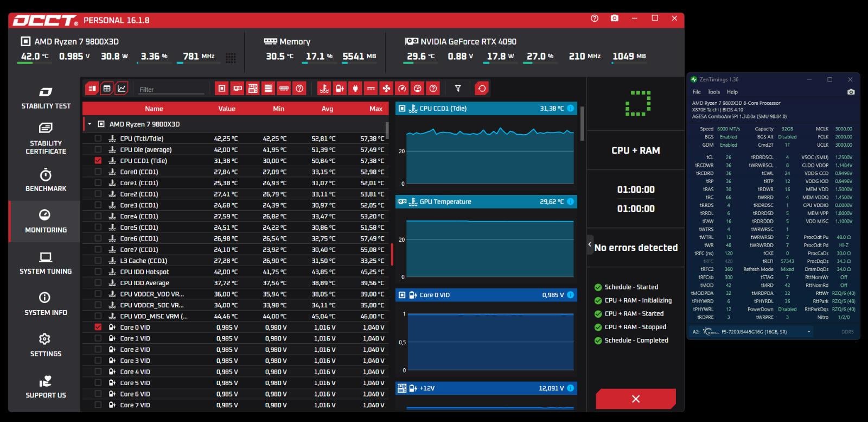Click the funnel filter icon
Screen dimensions: 868x422
[x=458, y=89]
